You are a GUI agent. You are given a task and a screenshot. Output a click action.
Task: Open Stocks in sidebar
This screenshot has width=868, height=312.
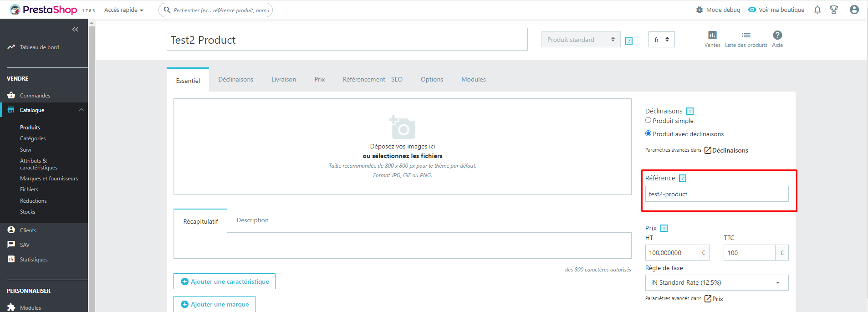coord(28,212)
